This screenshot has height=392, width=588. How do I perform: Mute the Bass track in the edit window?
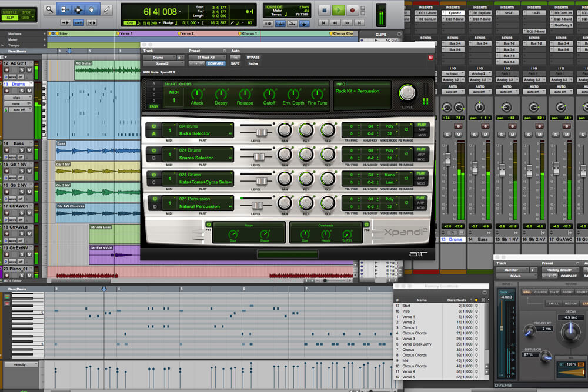coord(29,150)
